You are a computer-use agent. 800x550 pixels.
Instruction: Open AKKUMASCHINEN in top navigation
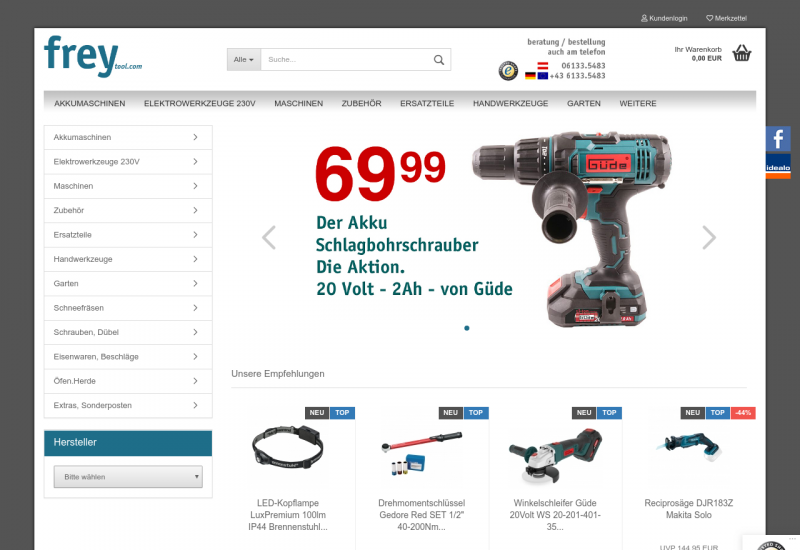coord(90,104)
